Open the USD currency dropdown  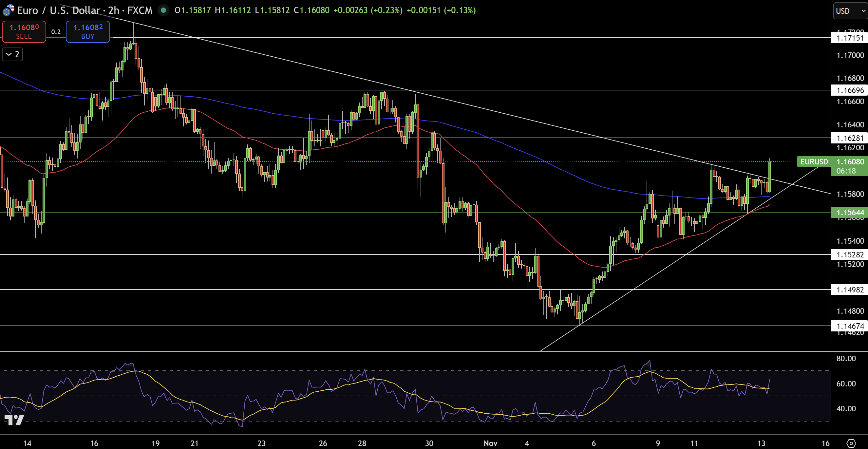click(x=849, y=10)
